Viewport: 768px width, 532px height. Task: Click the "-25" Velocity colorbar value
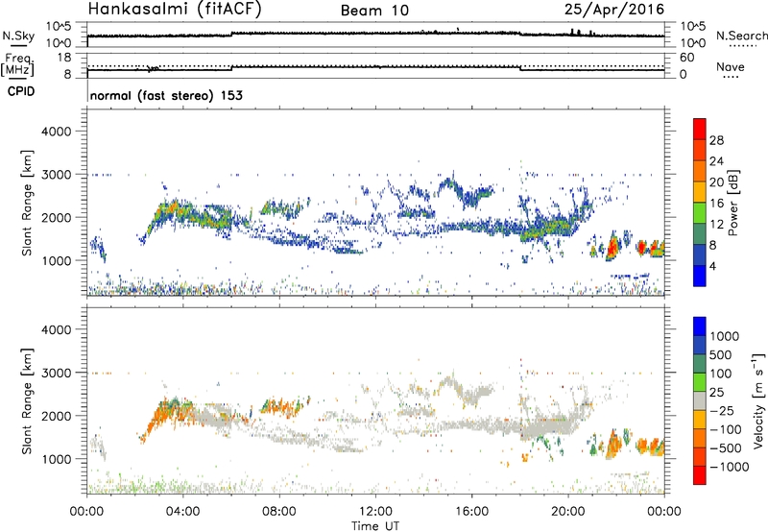(x=722, y=411)
